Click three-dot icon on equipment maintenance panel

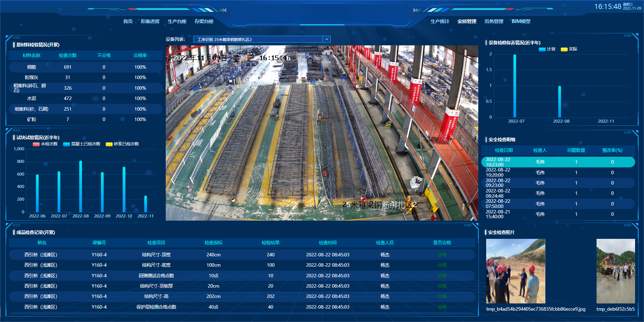point(627,35)
